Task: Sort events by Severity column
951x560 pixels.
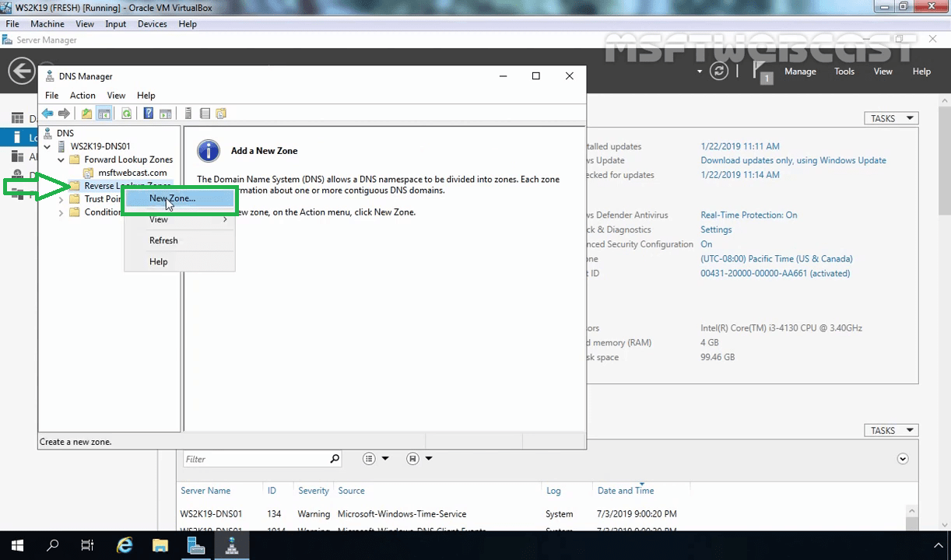Action: point(314,491)
